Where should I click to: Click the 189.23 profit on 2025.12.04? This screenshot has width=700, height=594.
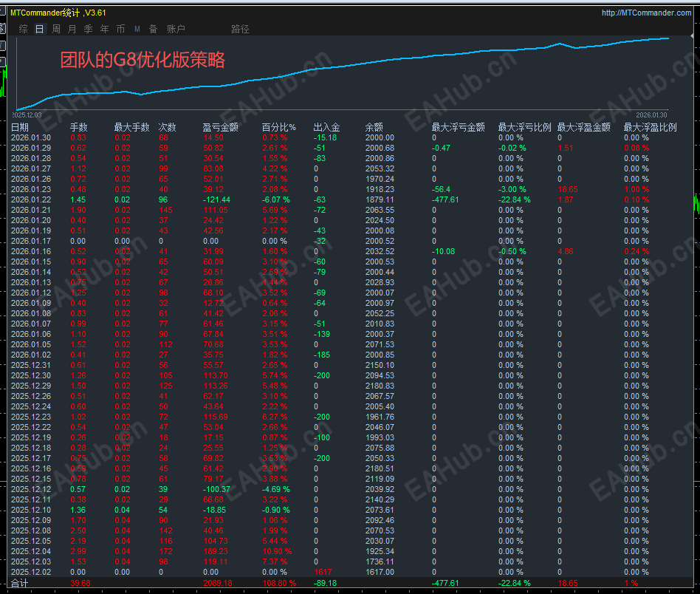point(215,552)
